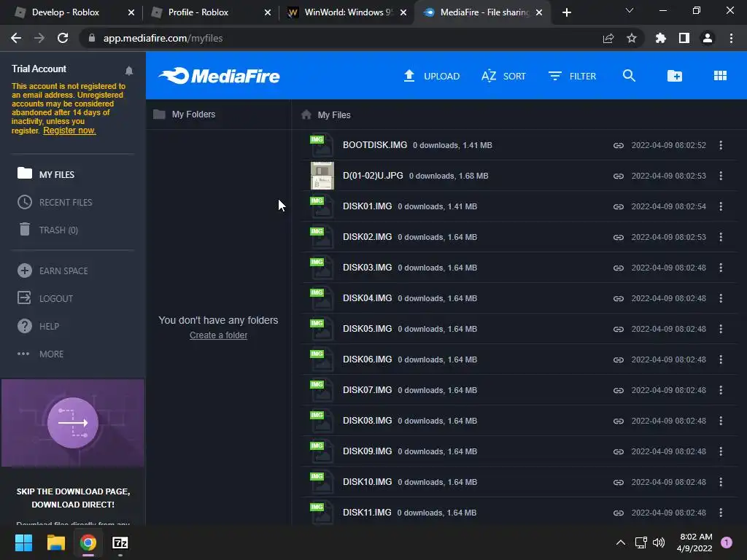Open Chrome three-dot menu

point(731,38)
